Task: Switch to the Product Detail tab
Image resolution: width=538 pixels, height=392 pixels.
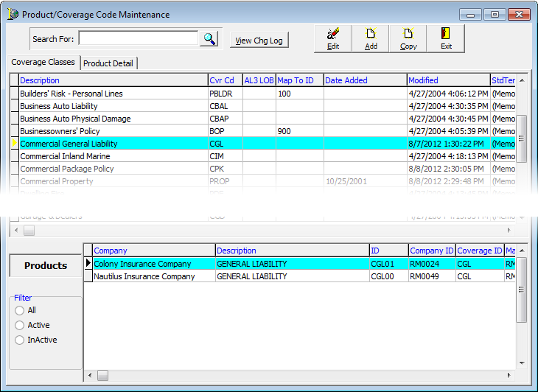Action: coord(108,63)
